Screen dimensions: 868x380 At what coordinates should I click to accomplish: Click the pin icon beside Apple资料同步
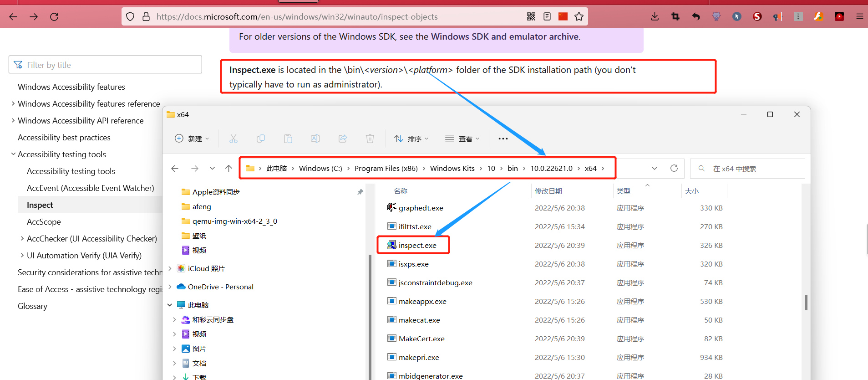360,192
